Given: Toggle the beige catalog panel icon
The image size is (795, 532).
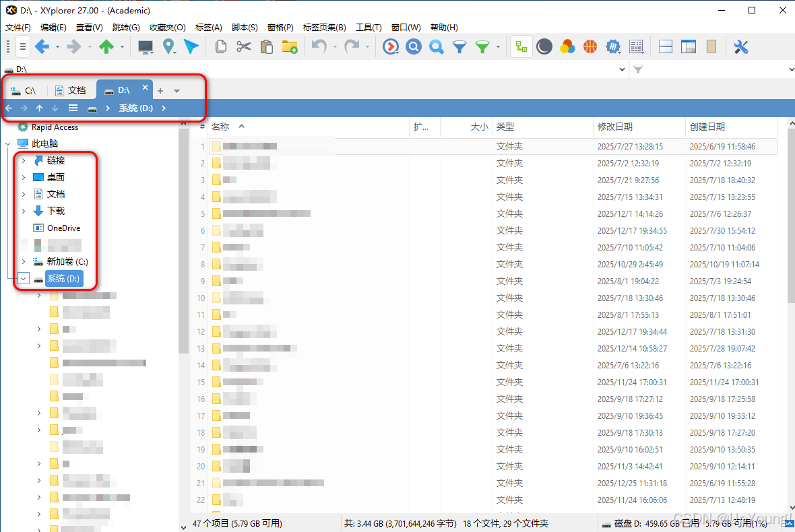Looking at the screenshot, I should pyautogui.click(x=711, y=47).
